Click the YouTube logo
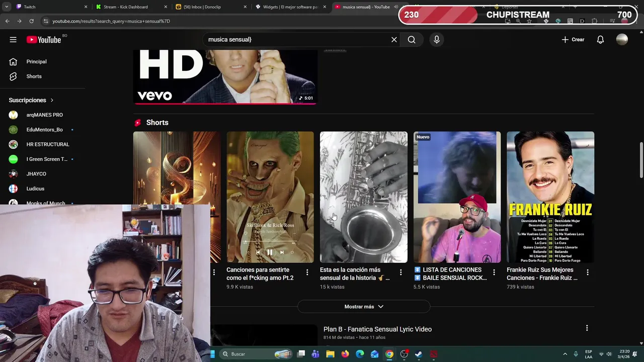This screenshot has width=644, height=362. pos(44,40)
